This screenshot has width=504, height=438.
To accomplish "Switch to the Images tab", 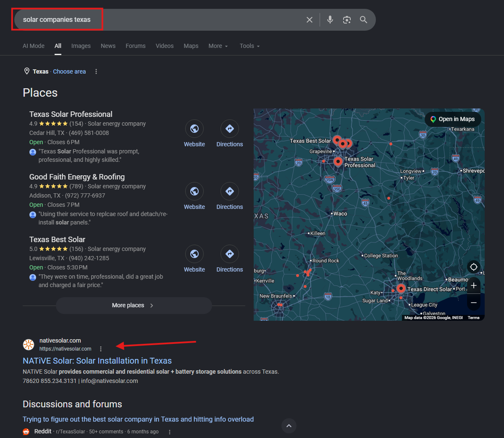I will click(x=81, y=46).
